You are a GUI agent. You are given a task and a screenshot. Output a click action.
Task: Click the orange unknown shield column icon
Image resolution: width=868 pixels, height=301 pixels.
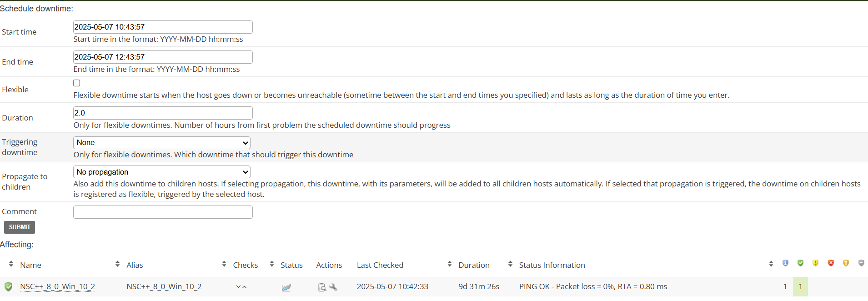pos(846,263)
